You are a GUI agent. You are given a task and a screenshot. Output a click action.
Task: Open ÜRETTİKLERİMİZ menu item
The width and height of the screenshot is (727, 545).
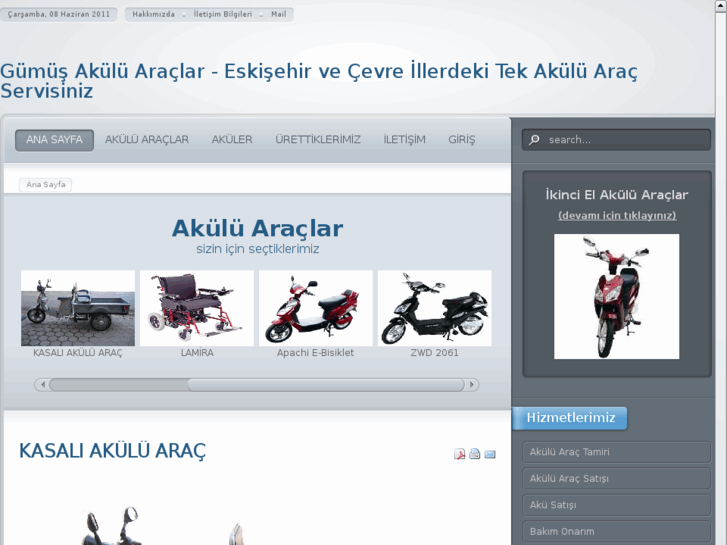coord(318,140)
